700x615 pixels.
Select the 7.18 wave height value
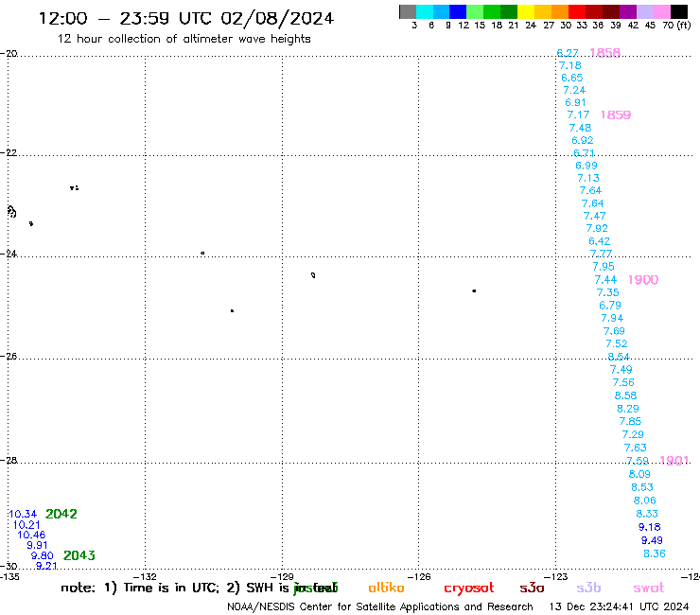pyautogui.click(x=570, y=65)
